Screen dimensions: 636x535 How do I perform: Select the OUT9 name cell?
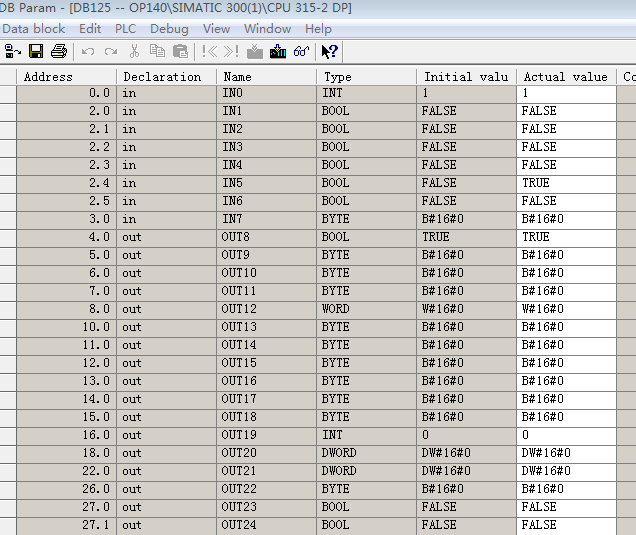pos(266,255)
